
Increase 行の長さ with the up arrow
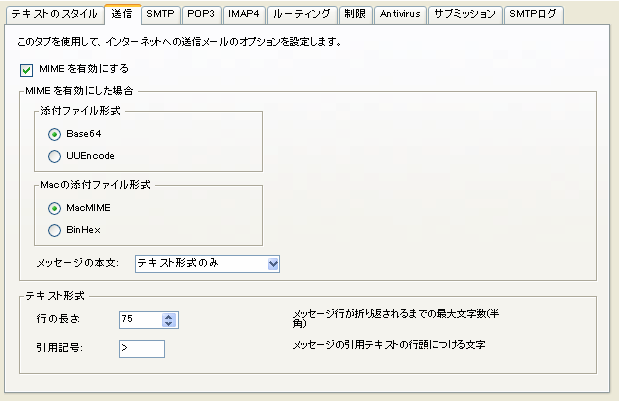point(169,316)
